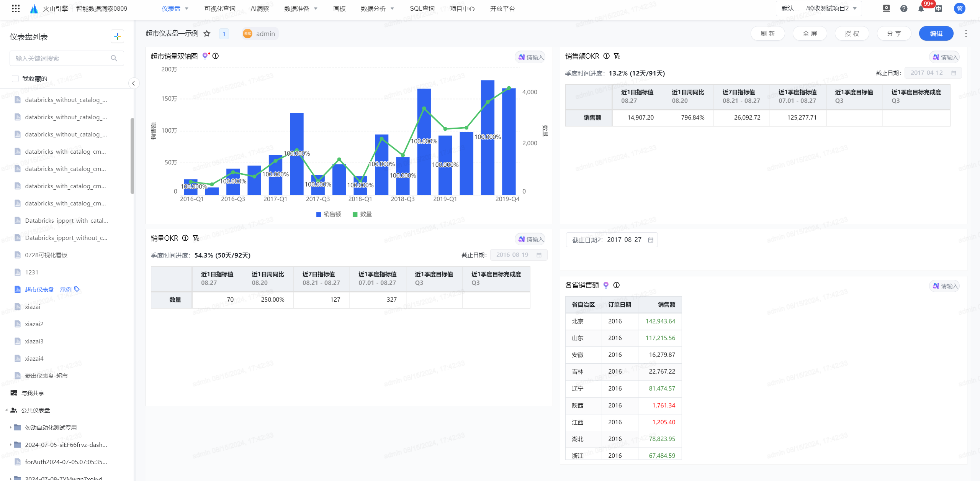Click the favorite count badge 1

click(x=224, y=34)
